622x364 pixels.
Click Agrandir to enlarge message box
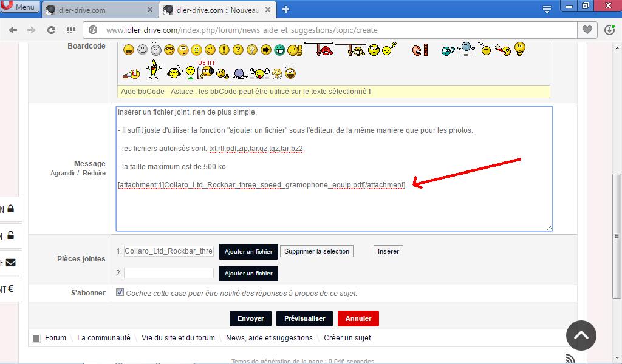(63, 173)
